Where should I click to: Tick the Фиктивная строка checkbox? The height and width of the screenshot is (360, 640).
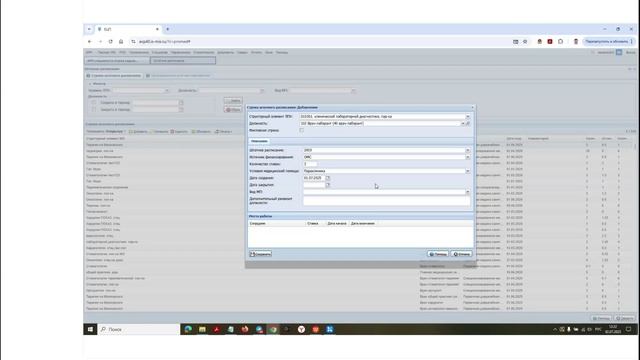[x=302, y=130]
